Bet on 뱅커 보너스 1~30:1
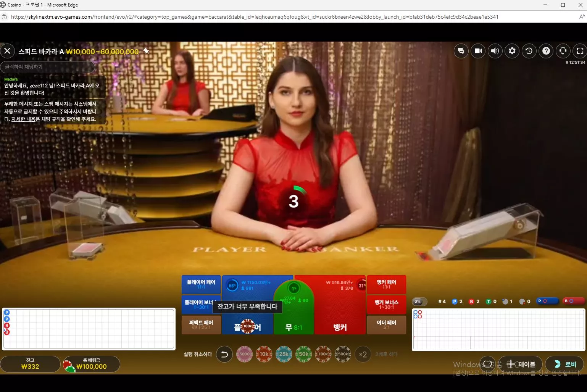587x392 pixels. (386, 304)
